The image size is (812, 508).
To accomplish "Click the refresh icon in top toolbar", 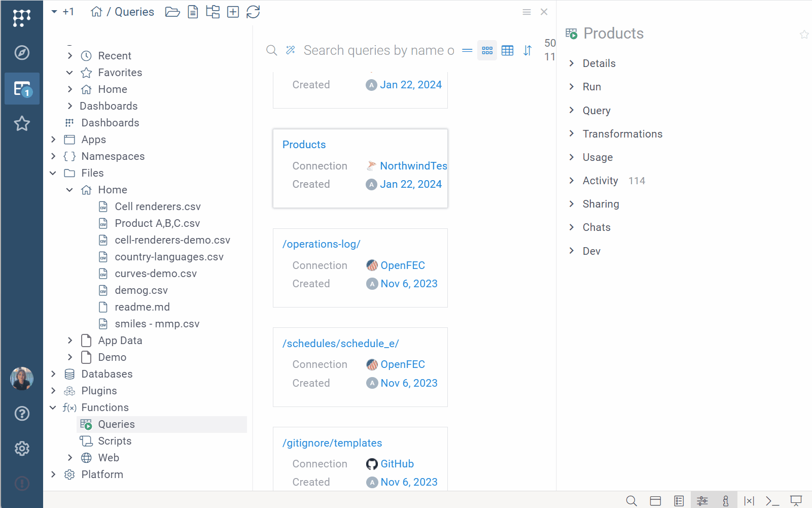I will (x=253, y=12).
